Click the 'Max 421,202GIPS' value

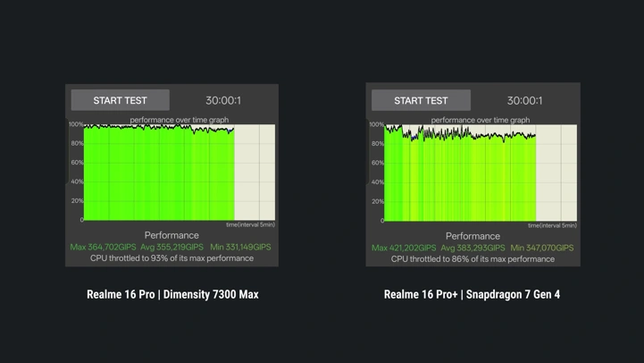click(x=404, y=248)
